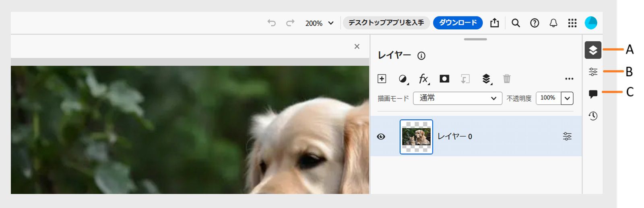Show info for レイヤー panel
The image size is (644, 208).
[x=421, y=56]
